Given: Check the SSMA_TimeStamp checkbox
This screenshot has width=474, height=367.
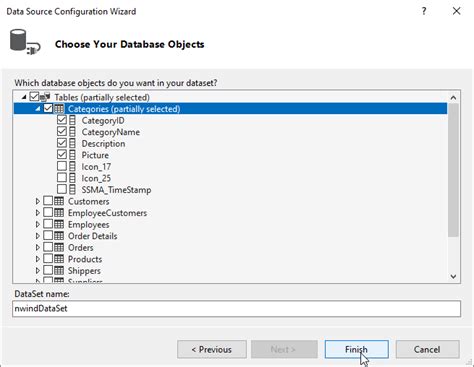Looking at the screenshot, I should pos(62,189).
